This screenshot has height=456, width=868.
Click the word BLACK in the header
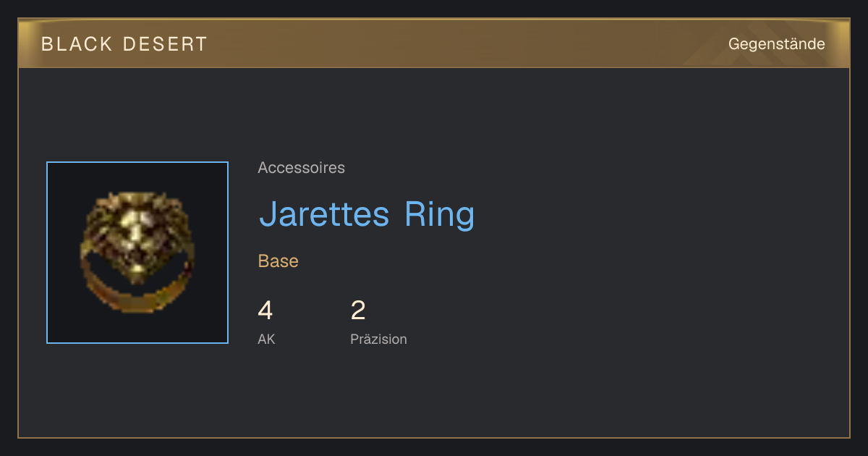tap(77, 44)
